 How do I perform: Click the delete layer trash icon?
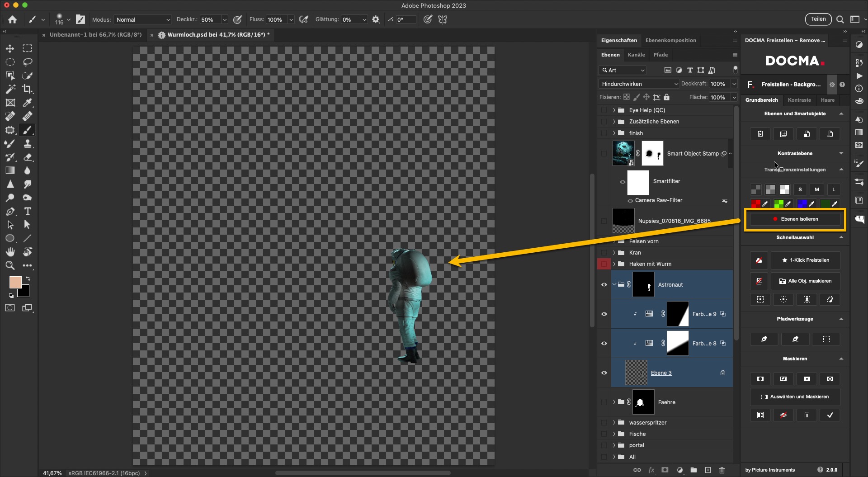tap(722, 470)
